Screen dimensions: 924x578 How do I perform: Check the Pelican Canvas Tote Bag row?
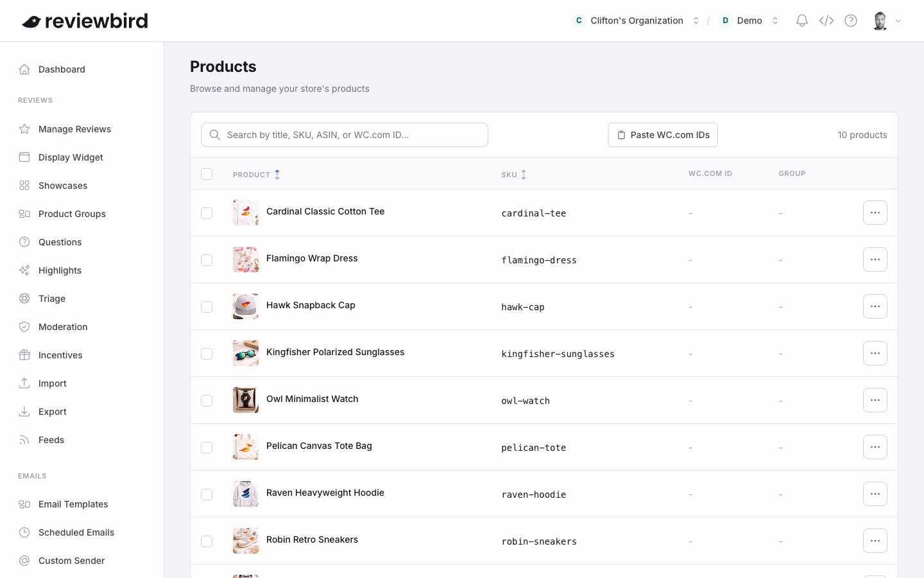(x=207, y=448)
